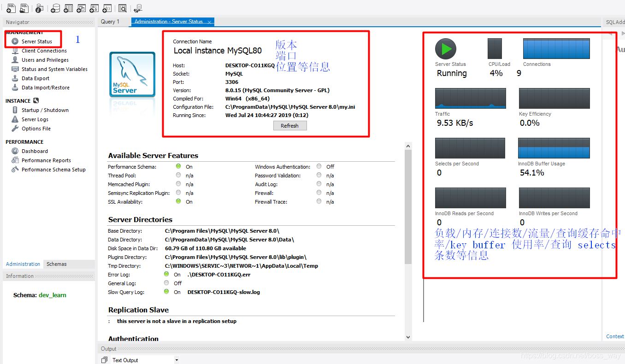This screenshot has width=625, height=364.
Task: Click the Refresh button
Action: coord(290,126)
